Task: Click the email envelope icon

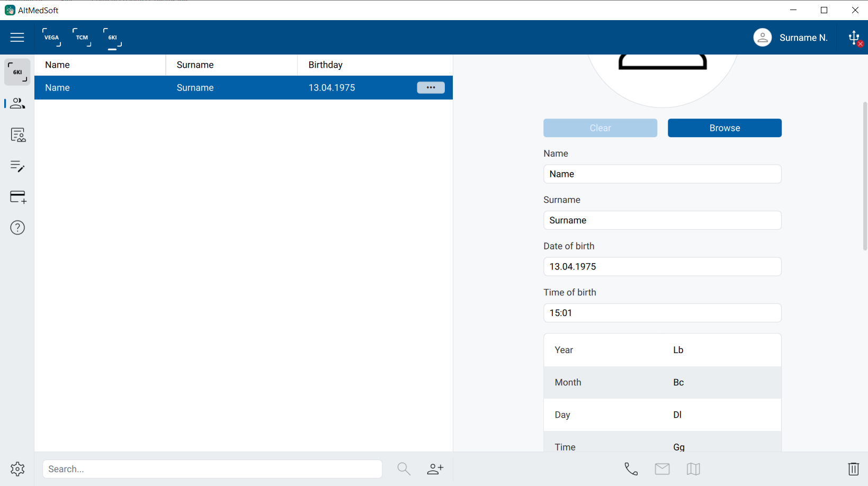Action: [x=662, y=469]
